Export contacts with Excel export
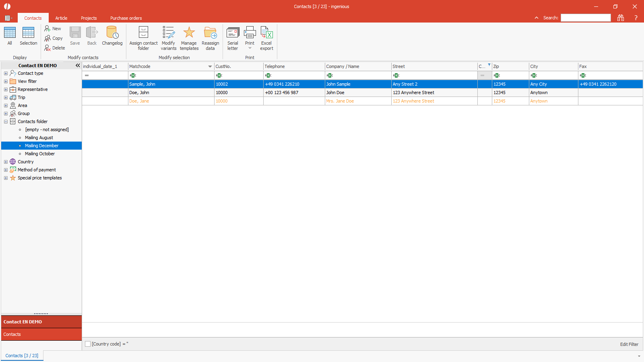644x362 pixels. click(266, 33)
